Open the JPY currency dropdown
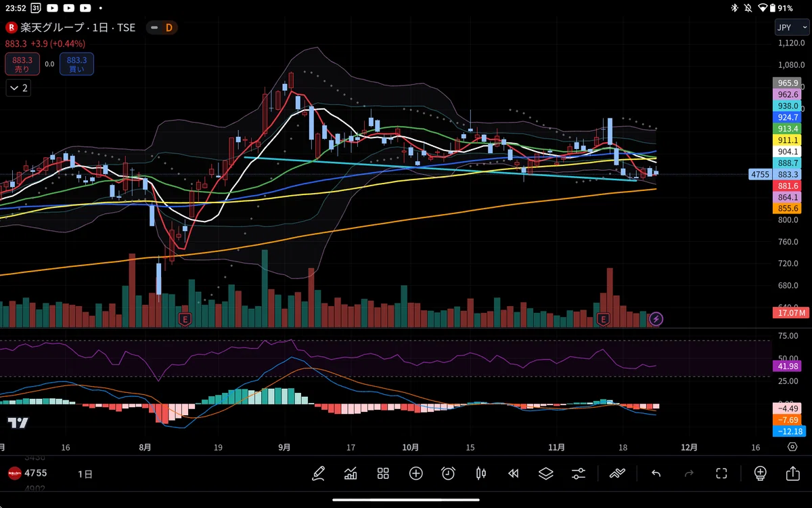812x508 pixels. [x=790, y=28]
